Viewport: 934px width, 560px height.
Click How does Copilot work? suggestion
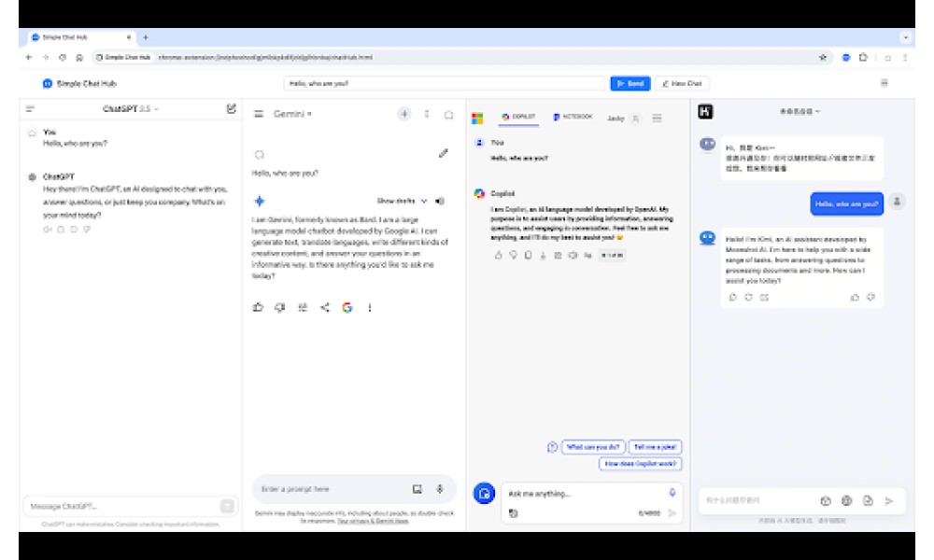tap(641, 464)
